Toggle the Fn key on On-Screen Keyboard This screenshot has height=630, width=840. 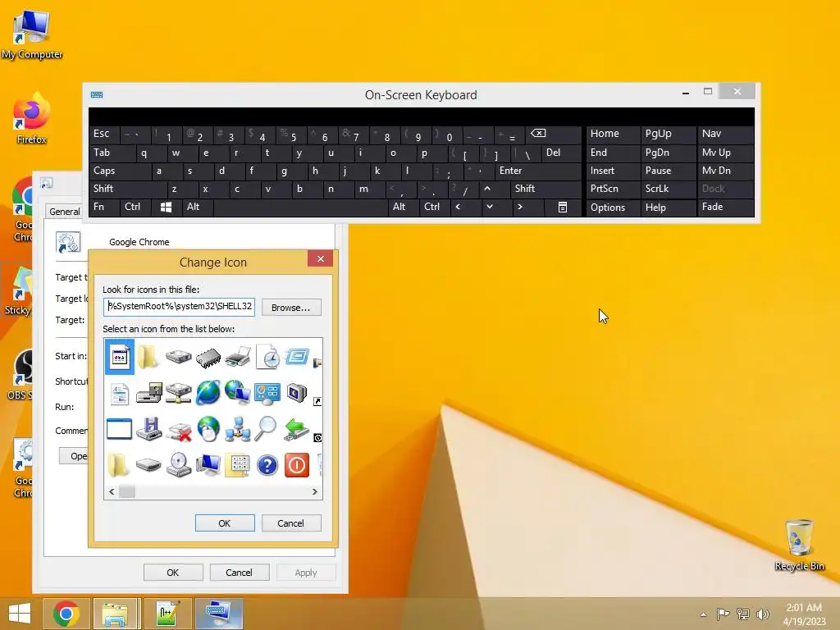[x=104, y=208]
